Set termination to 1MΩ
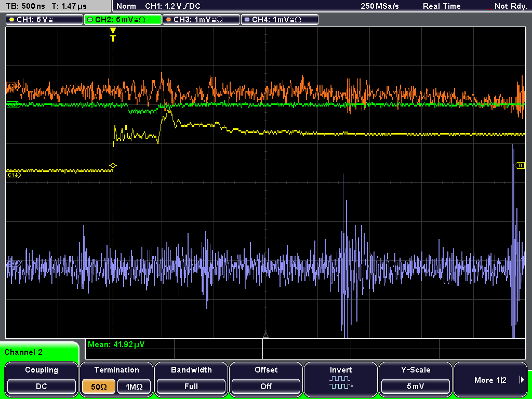The image size is (532, 399). [x=134, y=387]
